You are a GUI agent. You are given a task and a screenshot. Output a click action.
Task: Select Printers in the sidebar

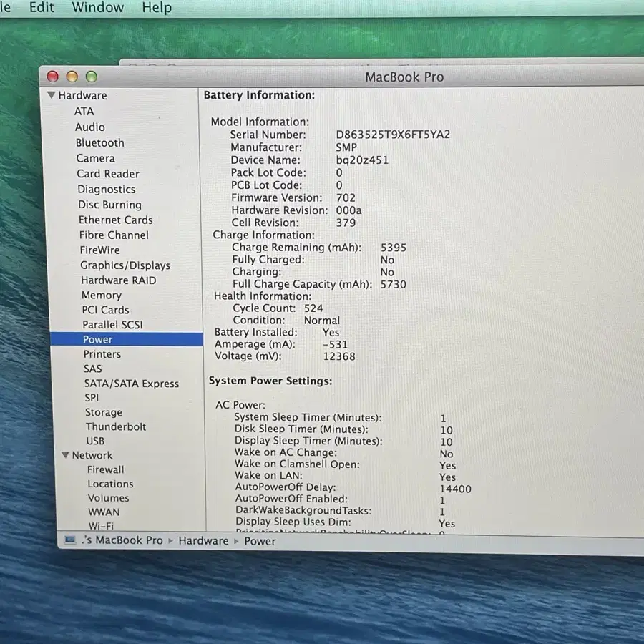click(102, 354)
